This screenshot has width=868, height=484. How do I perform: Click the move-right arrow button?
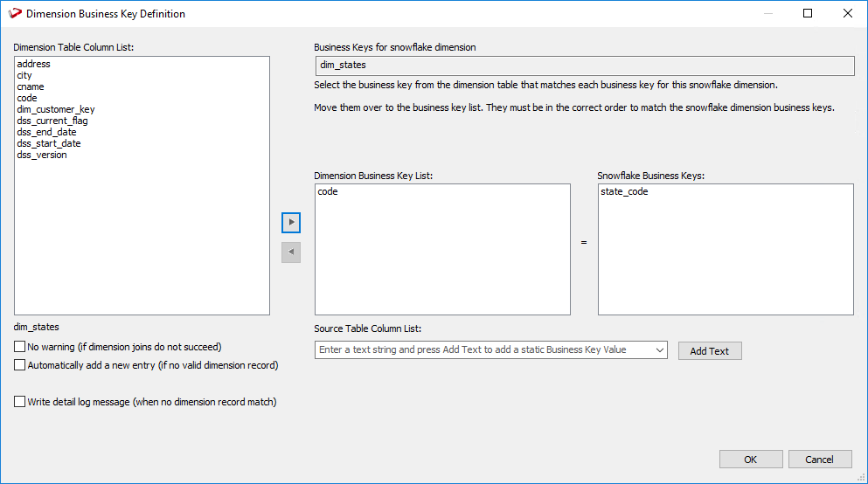click(291, 222)
